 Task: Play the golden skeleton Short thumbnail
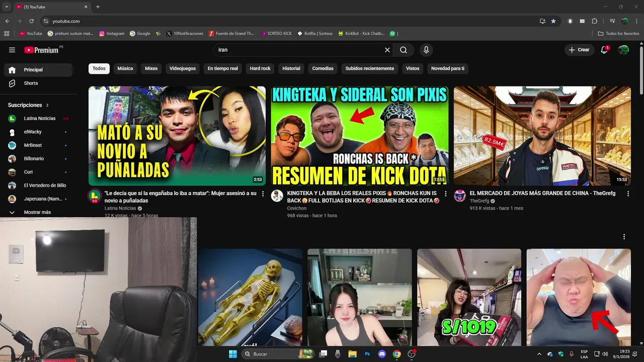pyautogui.click(x=250, y=297)
